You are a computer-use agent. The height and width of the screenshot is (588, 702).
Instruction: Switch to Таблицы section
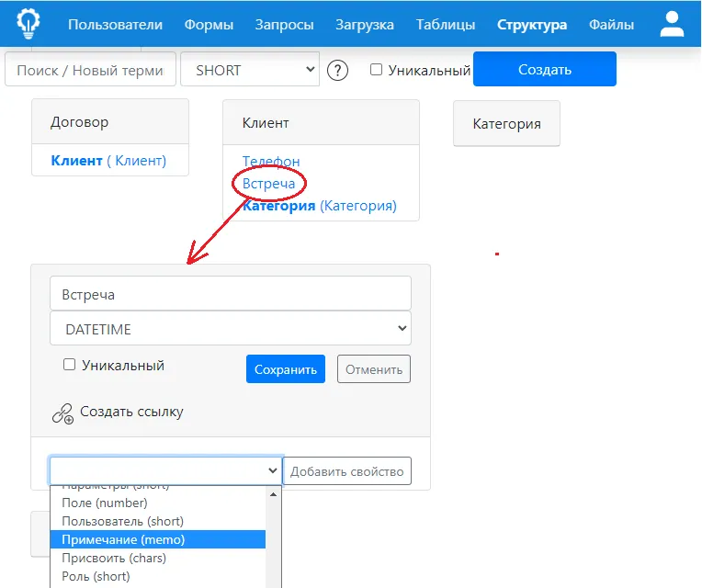(x=446, y=25)
